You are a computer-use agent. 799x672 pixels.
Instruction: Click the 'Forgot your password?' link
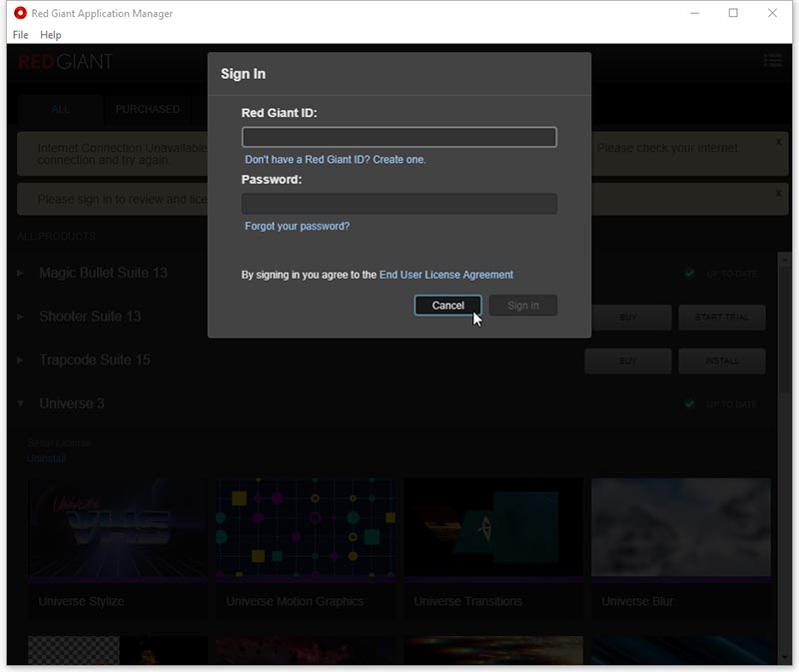pyautogui.click(x=297, y=226)
